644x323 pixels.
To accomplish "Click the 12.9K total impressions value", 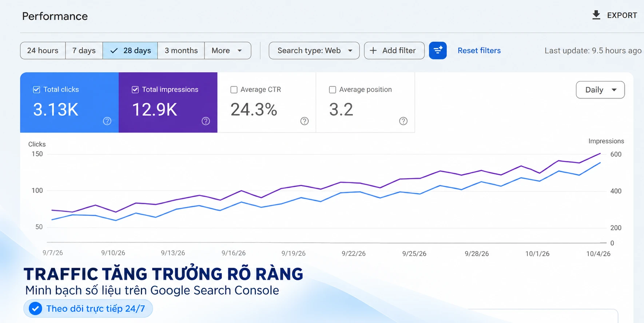I will tap(155, 109).
